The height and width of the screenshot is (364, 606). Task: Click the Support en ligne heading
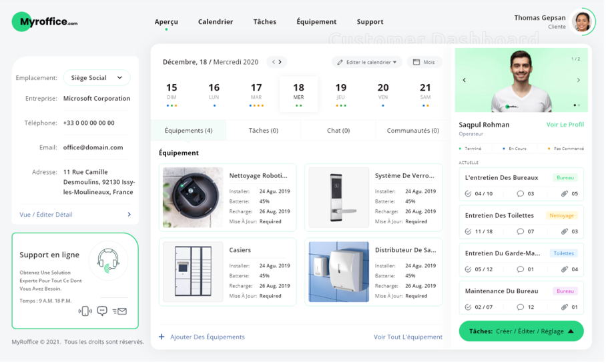49,255
